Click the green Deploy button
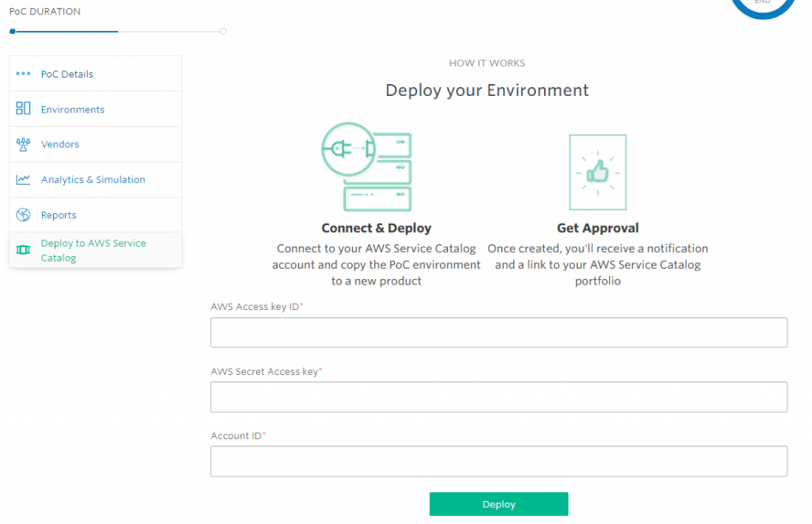The image size is (812, 524). (499, 504)
